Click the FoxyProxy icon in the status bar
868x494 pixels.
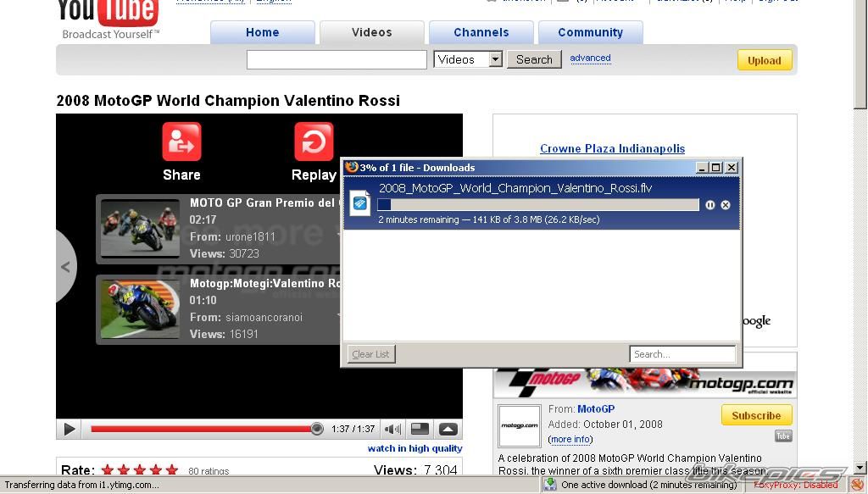[858, 486]
